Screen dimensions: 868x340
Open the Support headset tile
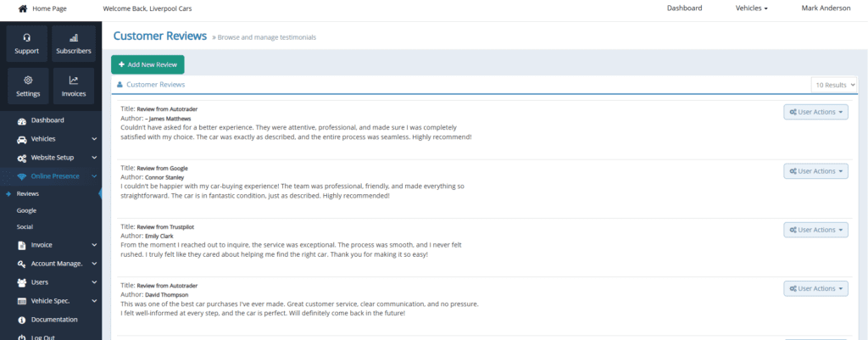tap(27, 44)
